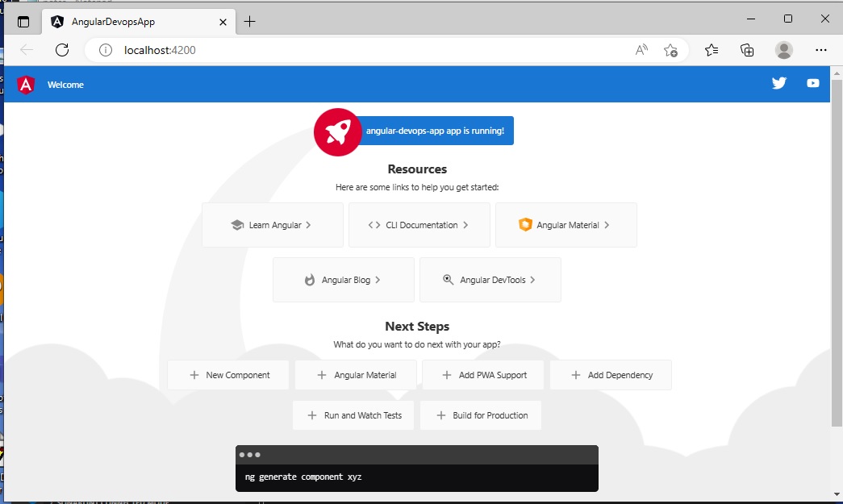Click the New Component button
Screen dimensions: 843x504
[x=228, y=375]
